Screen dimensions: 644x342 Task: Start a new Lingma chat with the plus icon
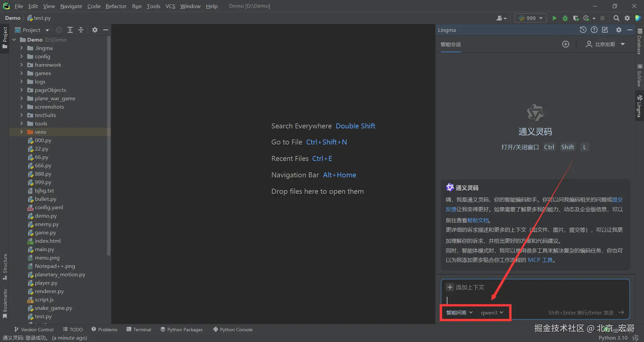pos(566,44)
